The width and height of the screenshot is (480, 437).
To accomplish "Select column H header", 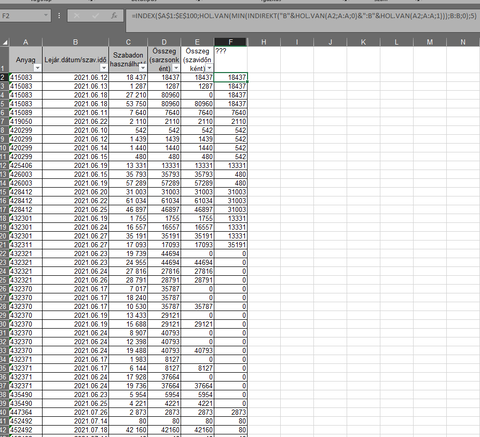I will click(264, 42).
